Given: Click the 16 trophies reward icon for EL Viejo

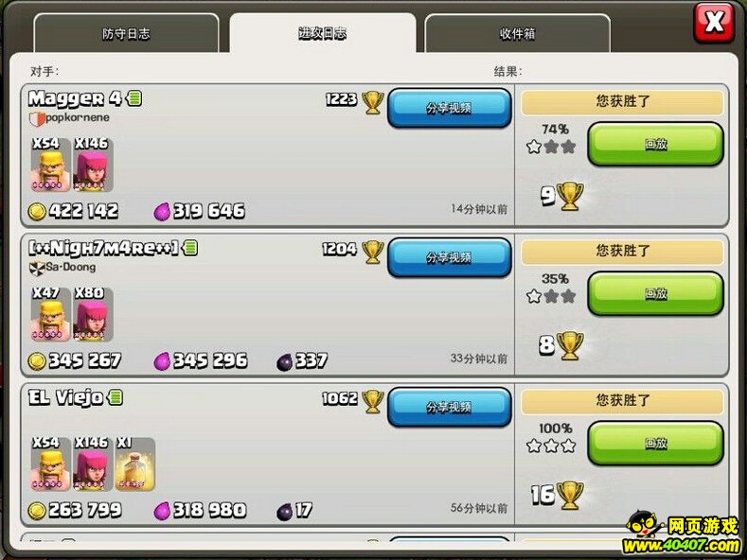Looking at the screenshot, I should point(570,496).
